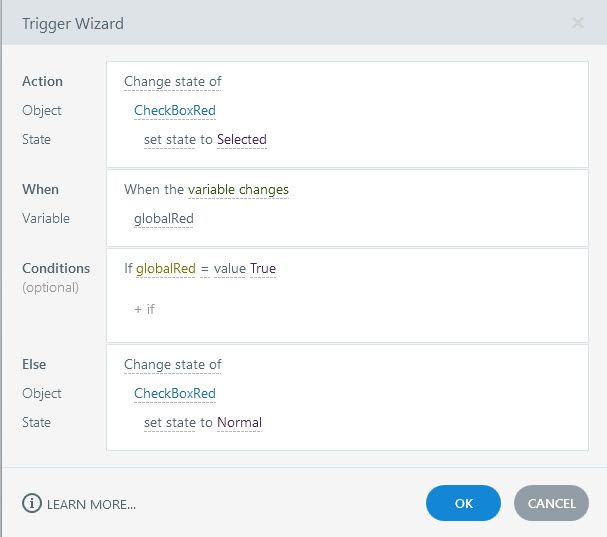The width and height of the screenshot is (607, 537).
Task: Choose the globalRed variable under When
Action: point(163,218)
